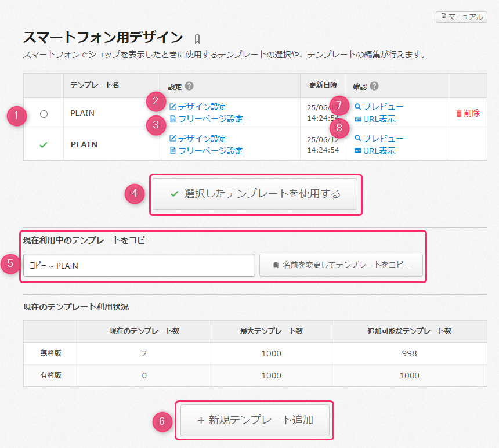
Task: Click 名前を変更してテンプレートをコピー
Action: click(x=341, y=265)
